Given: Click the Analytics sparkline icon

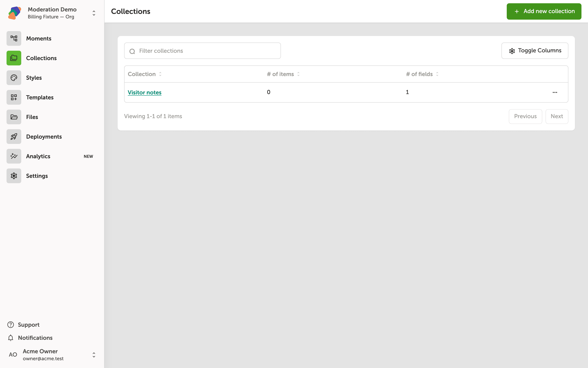Looking at the screenshot, I should (x=14, y=156).
